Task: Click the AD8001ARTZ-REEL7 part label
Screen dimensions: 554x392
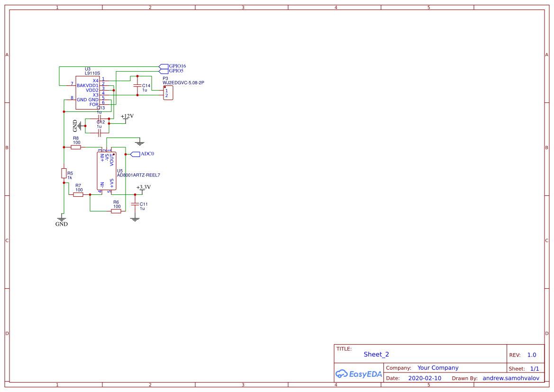Action: (x=138, y=175)
